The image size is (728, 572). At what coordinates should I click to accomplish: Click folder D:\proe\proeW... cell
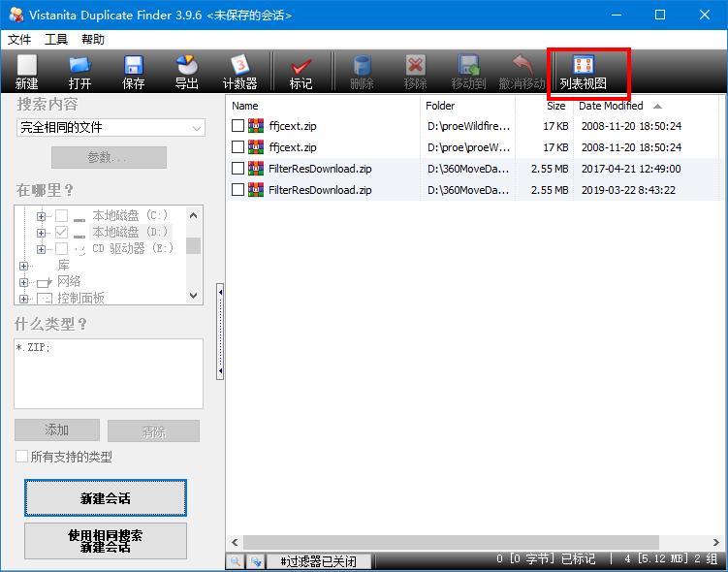click(468, 147)
